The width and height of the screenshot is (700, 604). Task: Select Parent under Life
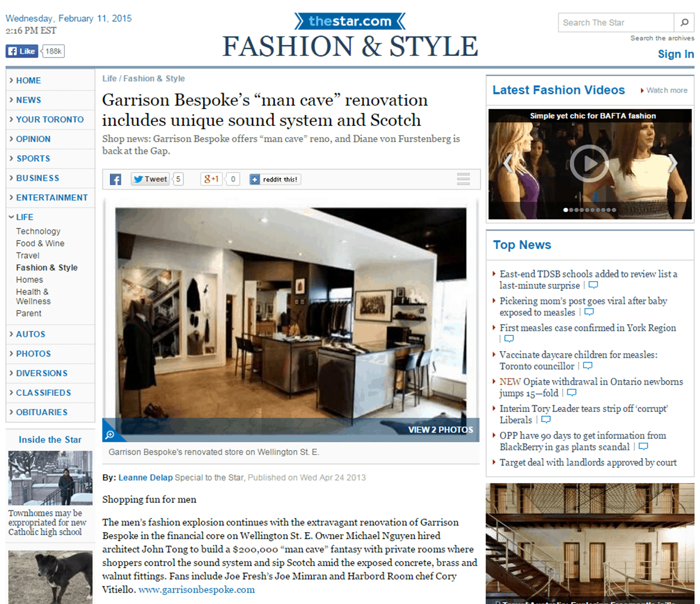coord(29,313)
